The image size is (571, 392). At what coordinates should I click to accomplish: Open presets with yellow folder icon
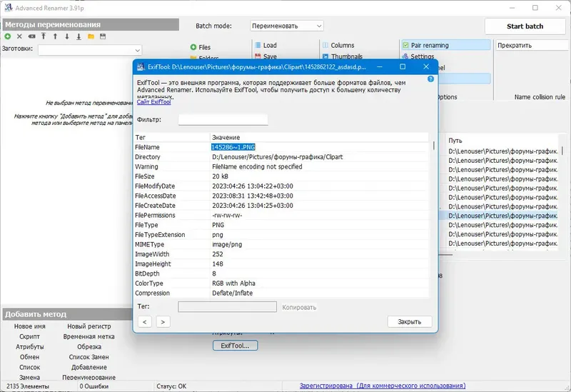(91, 36)
